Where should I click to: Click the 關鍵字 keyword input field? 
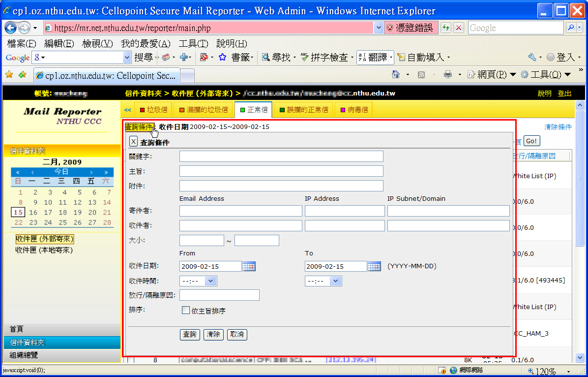coord(281,157)
